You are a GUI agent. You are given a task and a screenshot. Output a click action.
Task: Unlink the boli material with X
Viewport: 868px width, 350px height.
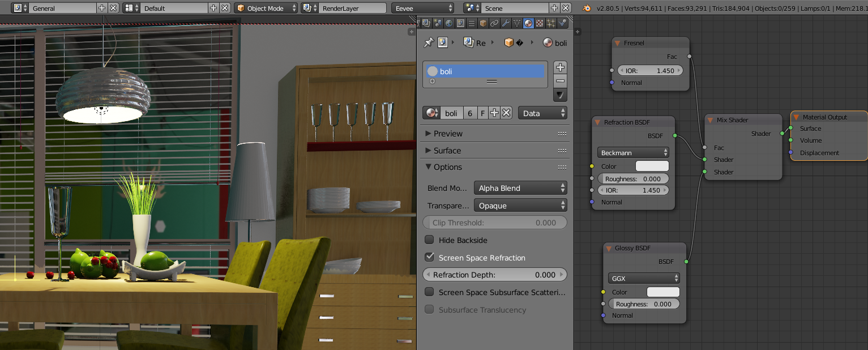tap(506, 113)
